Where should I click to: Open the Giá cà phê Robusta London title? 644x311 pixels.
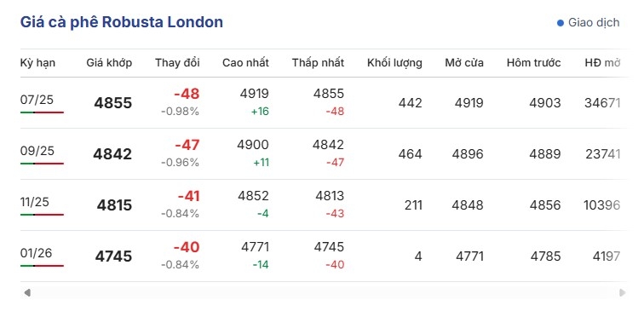point(122,22)
